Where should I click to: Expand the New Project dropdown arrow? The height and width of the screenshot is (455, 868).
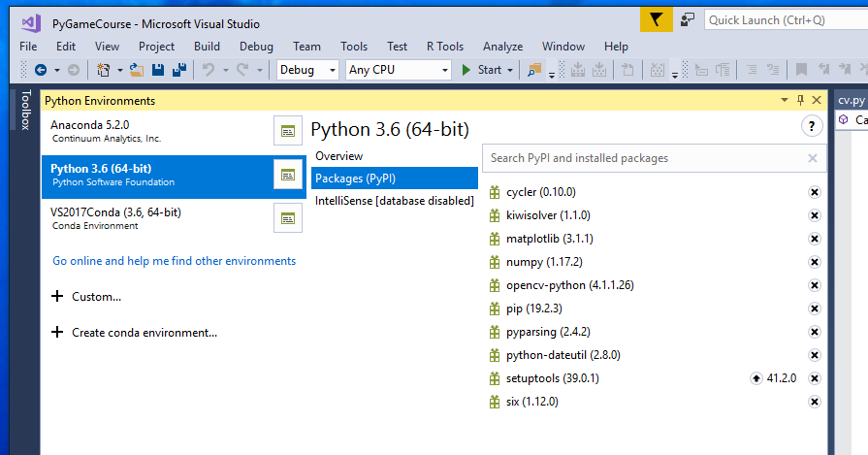coord(119,70)
